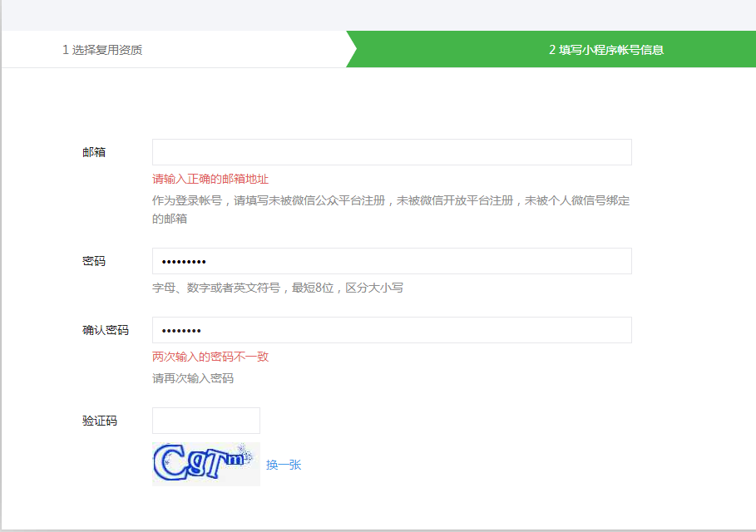Click the 密码 field label

94,261
